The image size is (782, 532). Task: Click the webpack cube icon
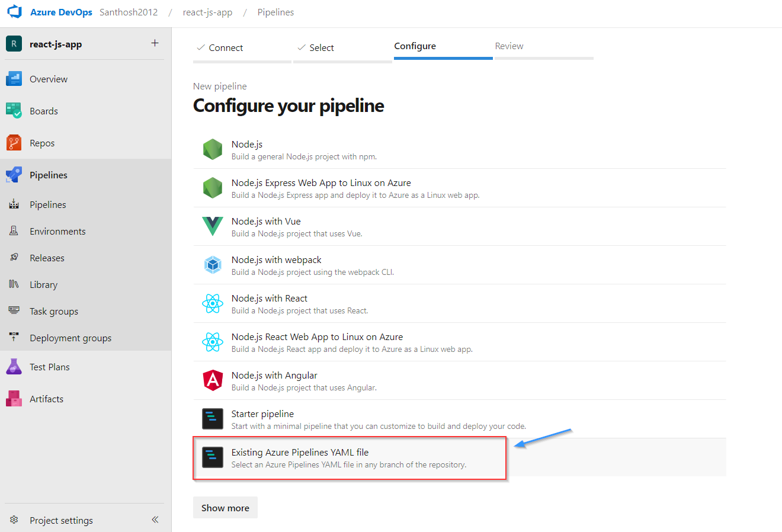[x=213, y=265]
